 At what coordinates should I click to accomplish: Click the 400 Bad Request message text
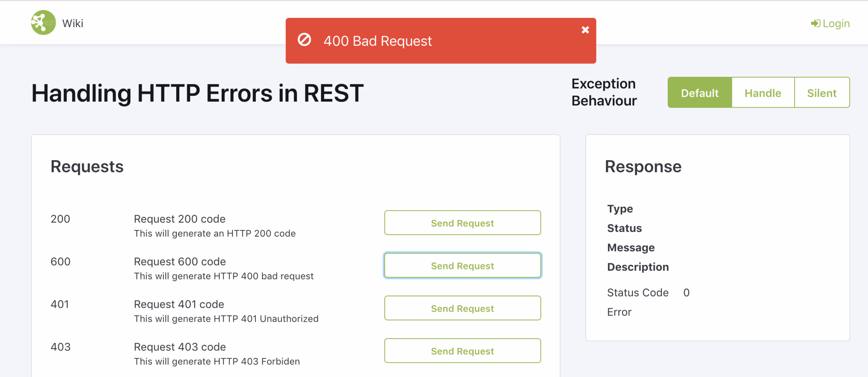[x=377, y=41]
